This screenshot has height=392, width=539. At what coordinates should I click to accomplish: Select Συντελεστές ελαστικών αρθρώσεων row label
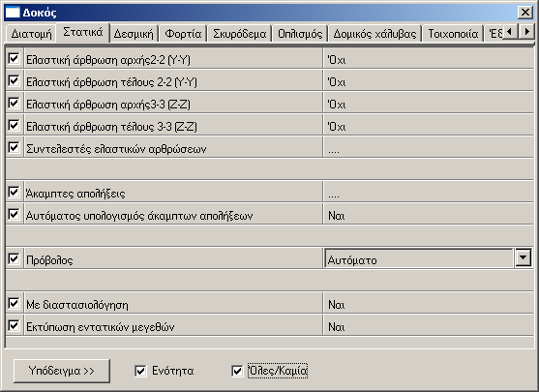click(x=116, y=149)
